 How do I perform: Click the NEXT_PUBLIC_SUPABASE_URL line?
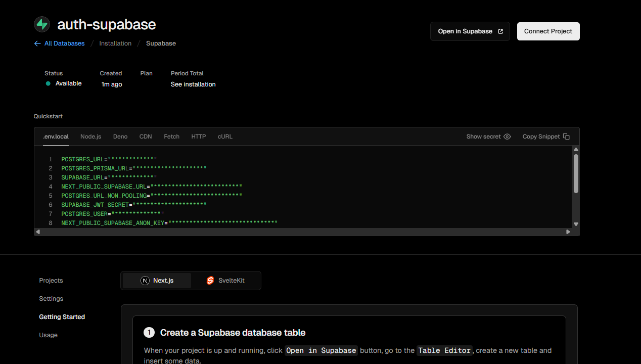tap(152, 187)
